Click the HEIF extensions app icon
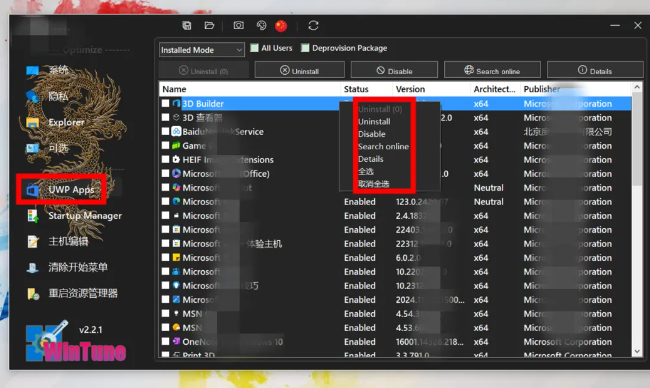 176,160
